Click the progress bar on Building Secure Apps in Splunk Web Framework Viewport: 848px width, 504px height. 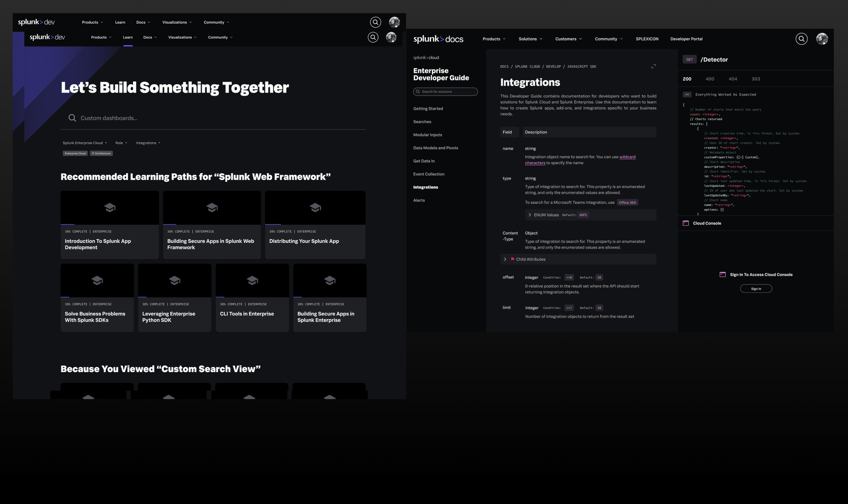[169, 224]
